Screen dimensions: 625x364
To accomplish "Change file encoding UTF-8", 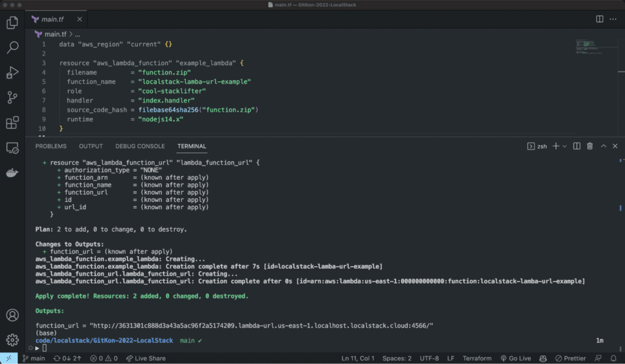I will click(429, 359).
